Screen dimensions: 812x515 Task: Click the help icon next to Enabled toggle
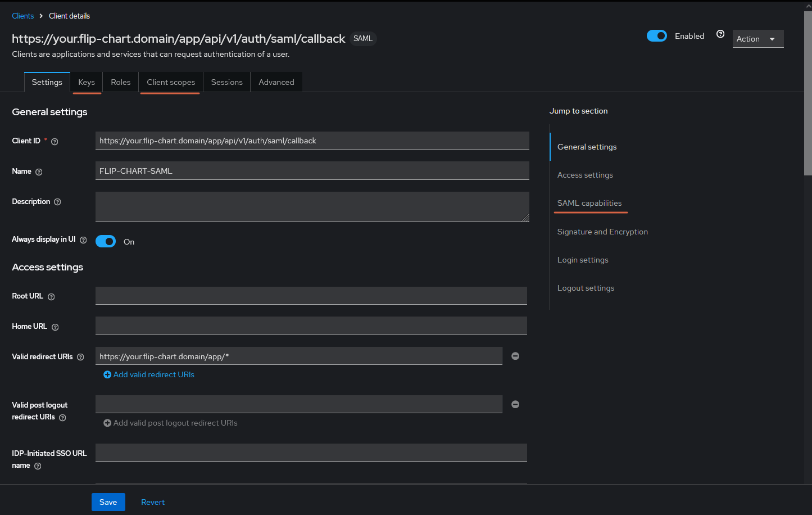pyautogui.click(x=720, y=34)
